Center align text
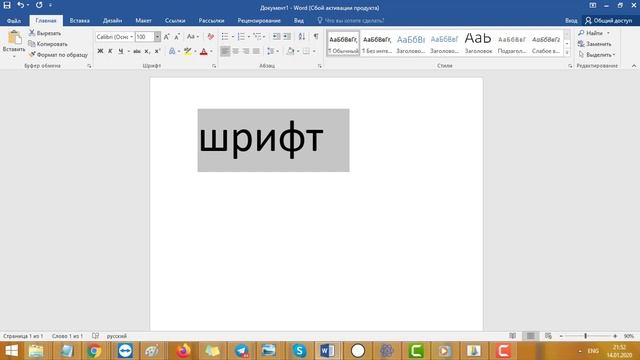The height and width of the screenshot is (360, 640). pyautogui.click(x=236, y=51)
